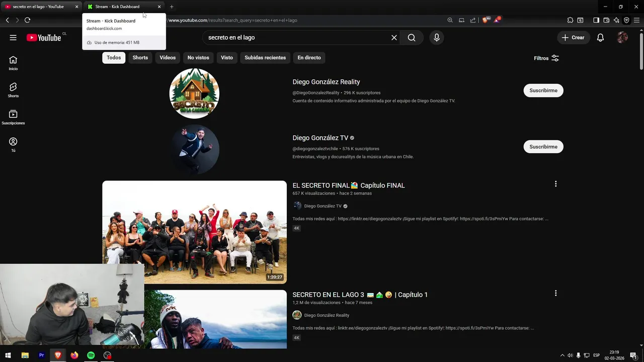Open Spotify from the taskbar

click(91, 355)
